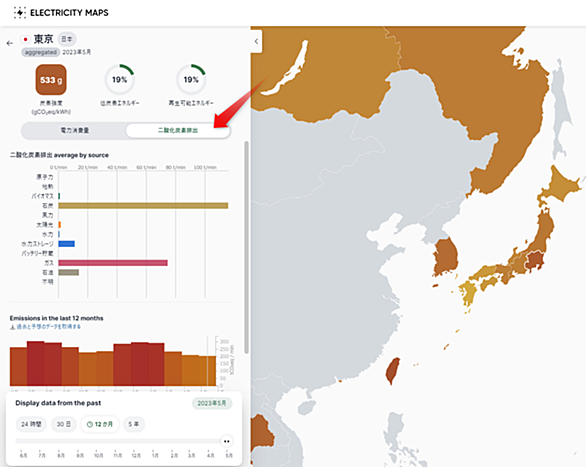Click the Electricity Maps logo icon

[x=20, y=13]
